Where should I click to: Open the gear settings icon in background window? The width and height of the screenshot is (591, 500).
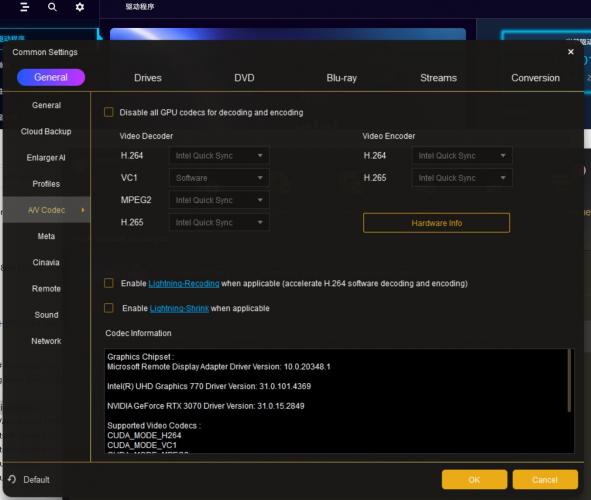[x=80, y=7]
